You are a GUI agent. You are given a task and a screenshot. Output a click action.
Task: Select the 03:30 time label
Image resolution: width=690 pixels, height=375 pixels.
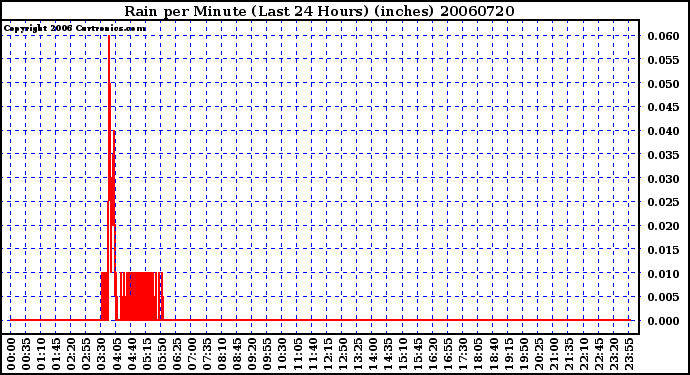[101, 354]
